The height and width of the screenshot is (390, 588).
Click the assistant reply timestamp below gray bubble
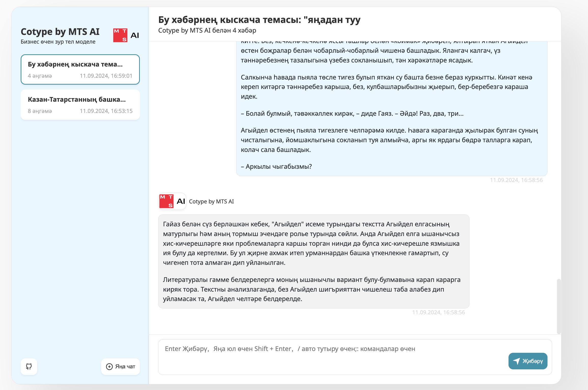tap(438, 313)
